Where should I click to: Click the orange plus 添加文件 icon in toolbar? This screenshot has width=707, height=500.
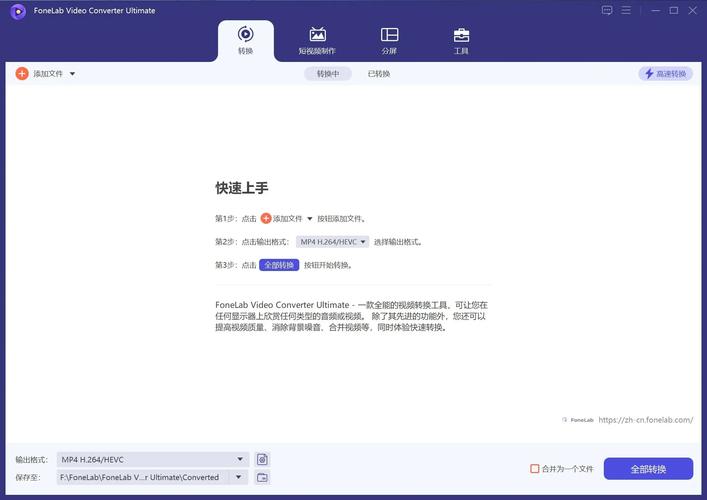pos(22,73)
